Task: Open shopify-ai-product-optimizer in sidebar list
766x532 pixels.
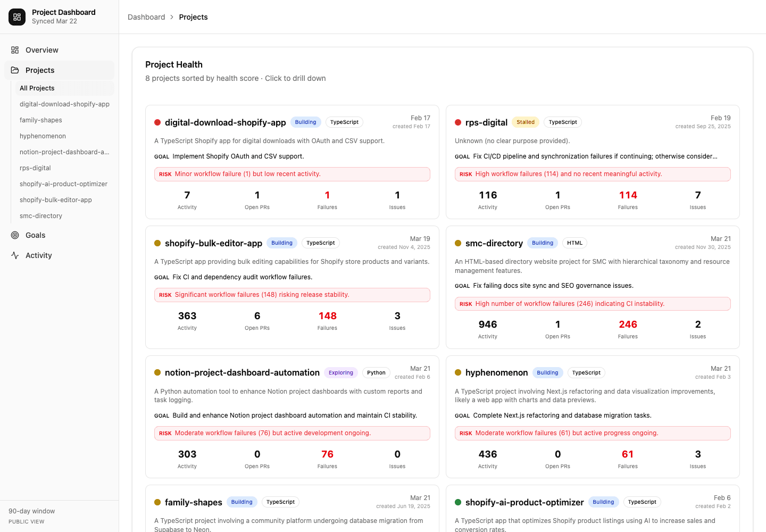Action: click(64, 184)
